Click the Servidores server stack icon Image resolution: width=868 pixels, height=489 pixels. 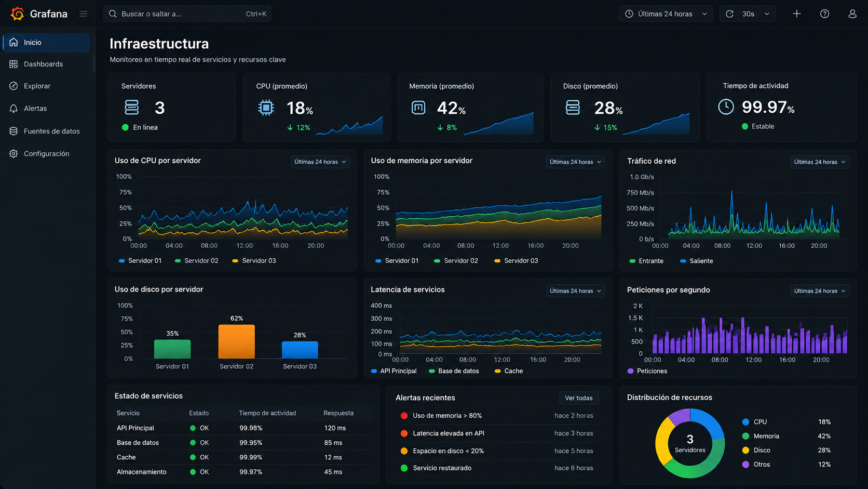coord(132,108)
